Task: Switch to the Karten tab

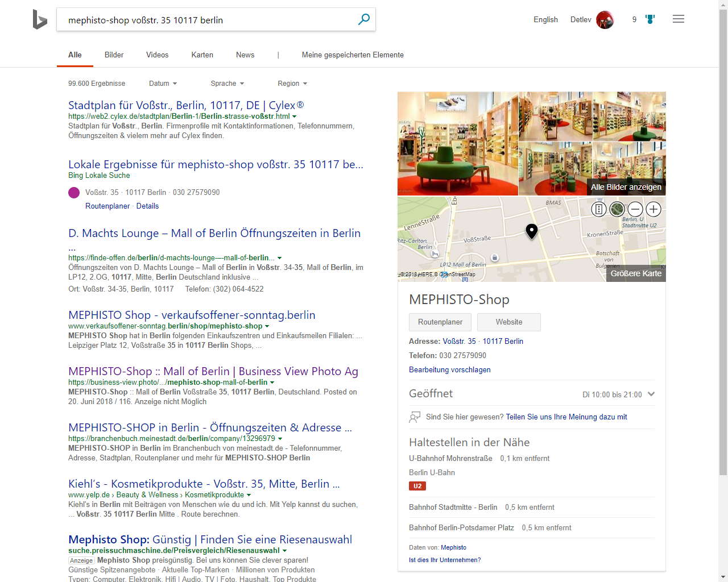Action: coord(202,55)
